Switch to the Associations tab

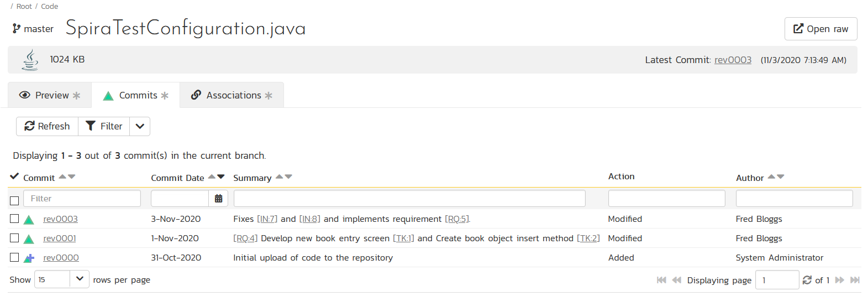[232, 95]
